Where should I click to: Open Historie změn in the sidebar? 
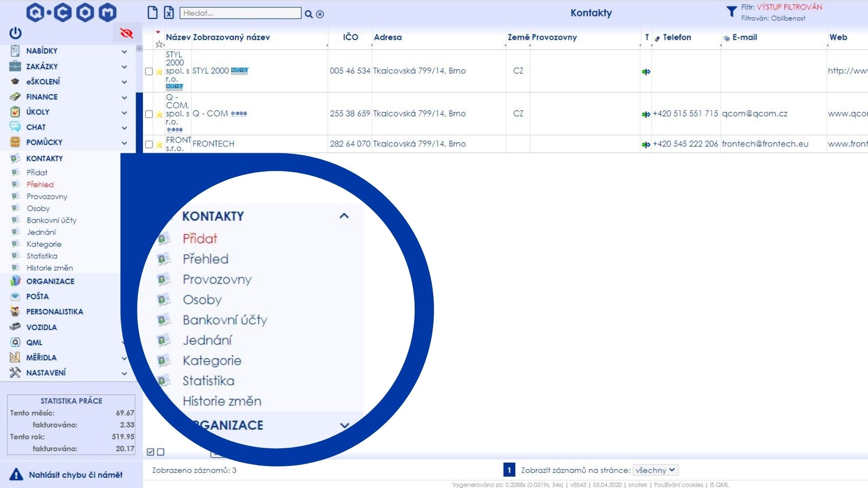click(50, 268)
